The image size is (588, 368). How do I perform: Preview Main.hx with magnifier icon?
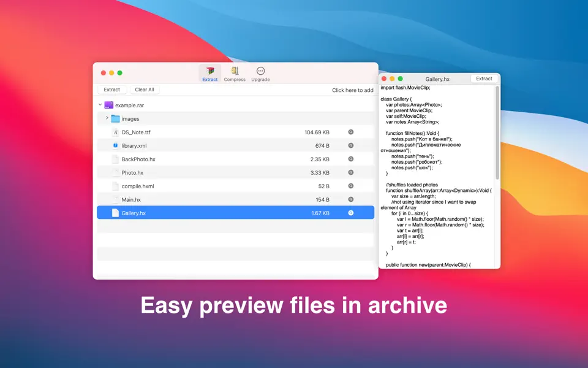point(350,199)
